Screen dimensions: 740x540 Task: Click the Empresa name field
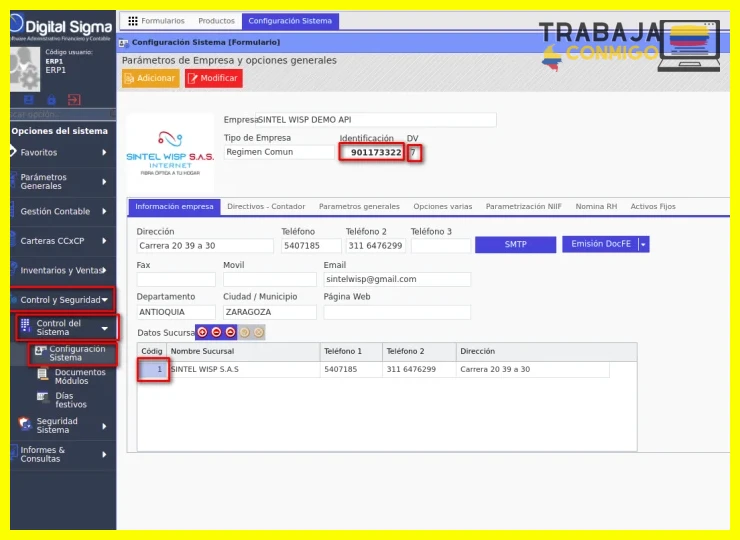376,120
